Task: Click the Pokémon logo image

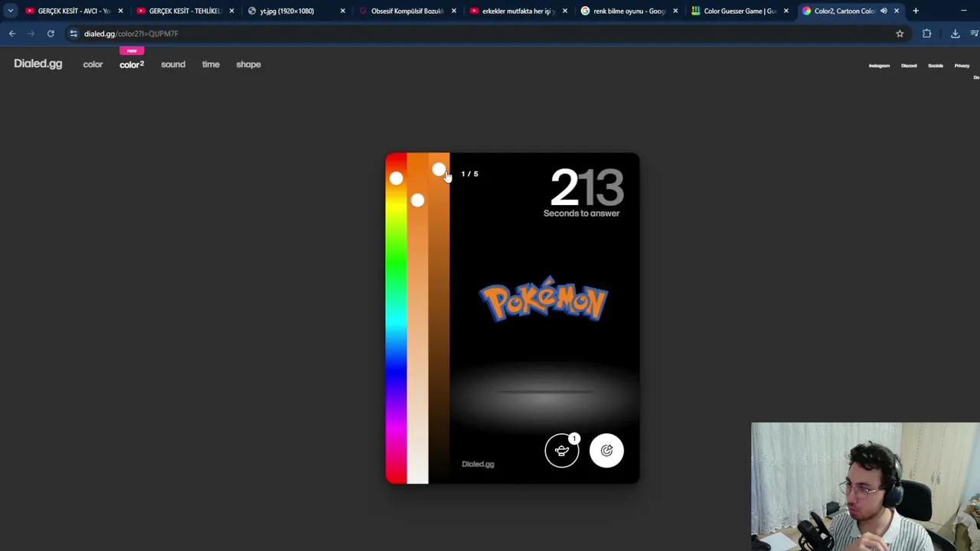Action: 544,300
